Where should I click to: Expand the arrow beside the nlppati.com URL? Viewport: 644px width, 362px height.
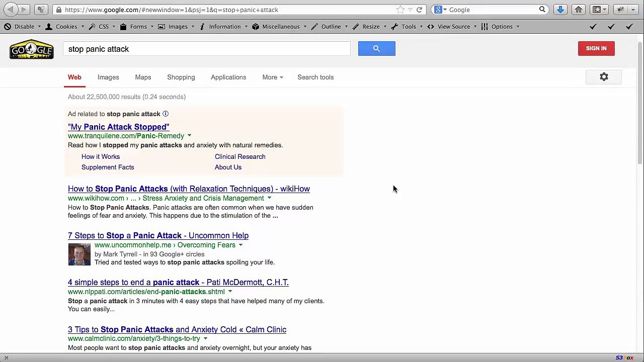(230, 292)
